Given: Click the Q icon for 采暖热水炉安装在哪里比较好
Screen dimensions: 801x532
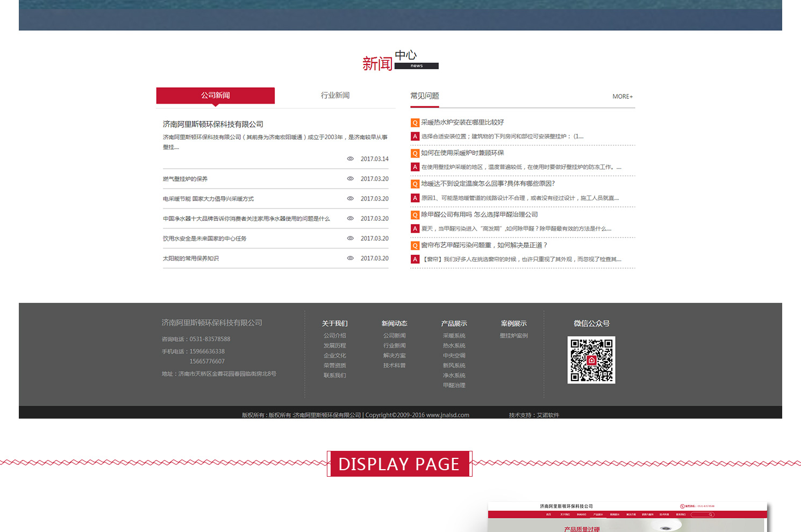Looking at the screenshot, I should tap(415, 123).
